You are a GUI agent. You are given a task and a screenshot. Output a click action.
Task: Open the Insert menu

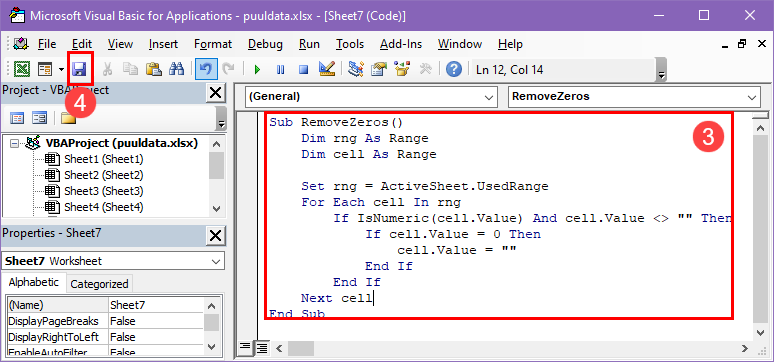(x=163, y=44)
